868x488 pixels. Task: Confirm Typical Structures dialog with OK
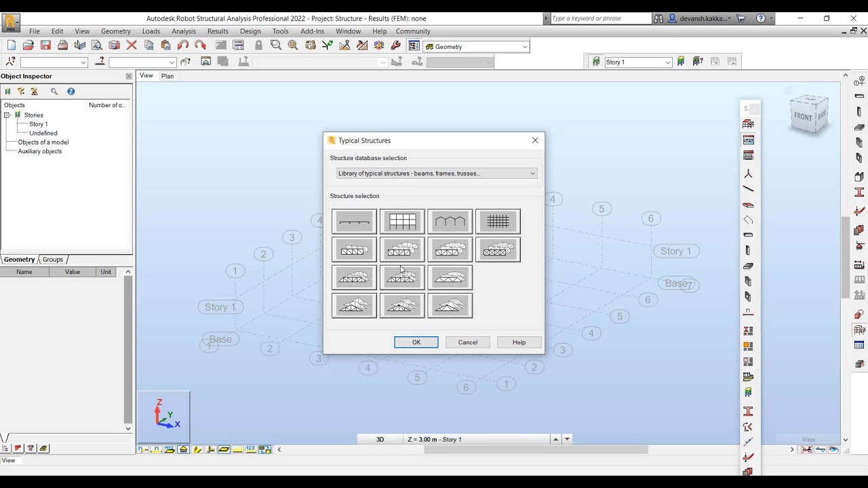pos(416,342)
